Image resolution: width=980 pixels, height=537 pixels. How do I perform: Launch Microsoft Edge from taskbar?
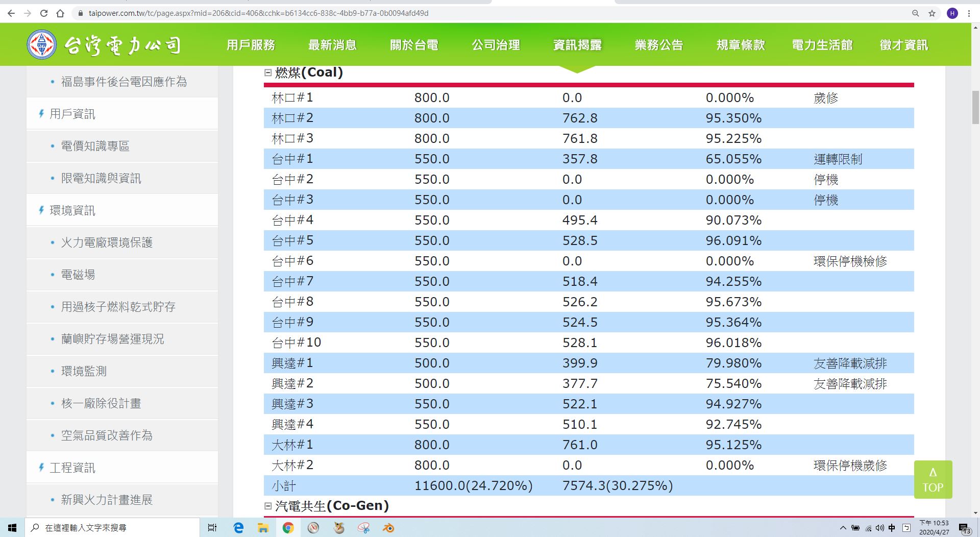click(238, 527)
